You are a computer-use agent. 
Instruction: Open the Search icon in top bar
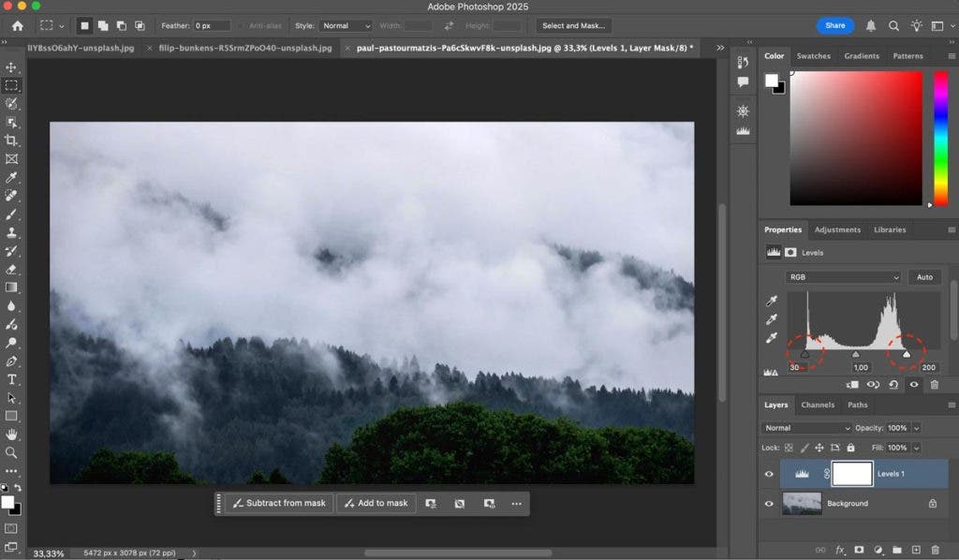[893, 25]
